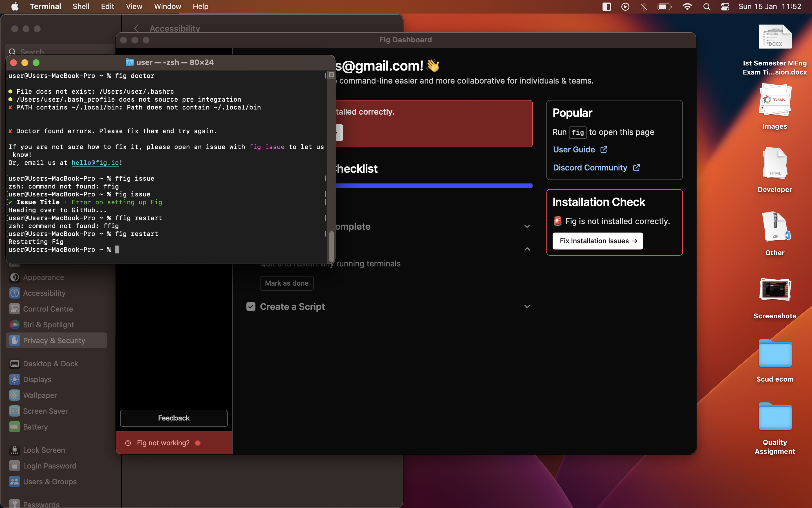Click the playback circle icon in menu bar
The width and height of the screenshot is (812, 508).
625,6
